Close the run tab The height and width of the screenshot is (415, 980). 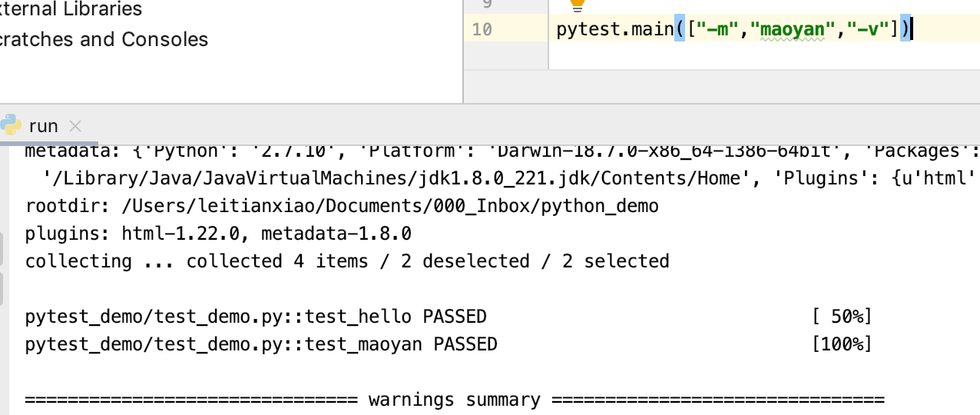click(x=74, y=126)
